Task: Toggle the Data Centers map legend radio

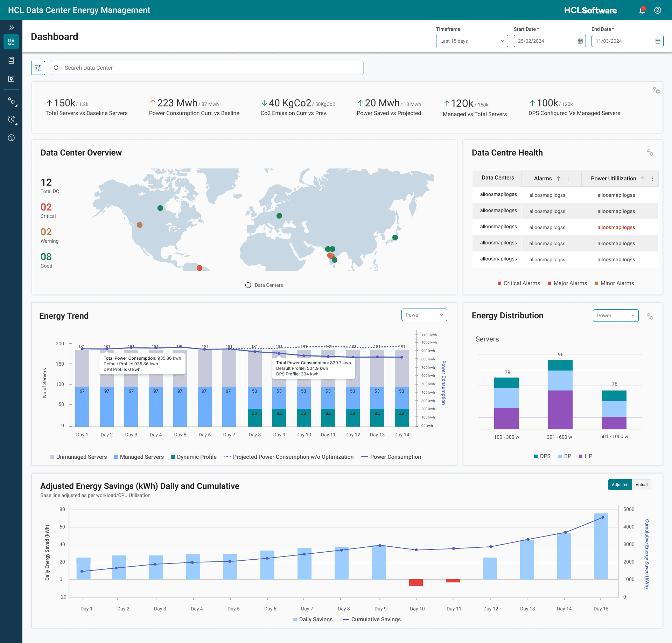Action: [x=248, y=285]
